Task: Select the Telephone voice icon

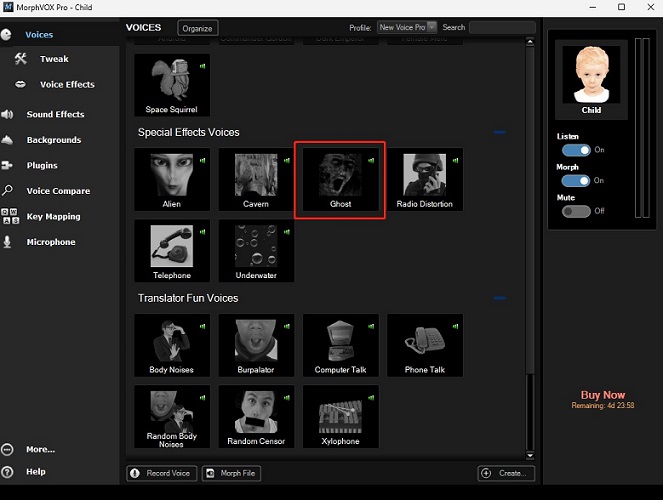Action: [172, 248]
